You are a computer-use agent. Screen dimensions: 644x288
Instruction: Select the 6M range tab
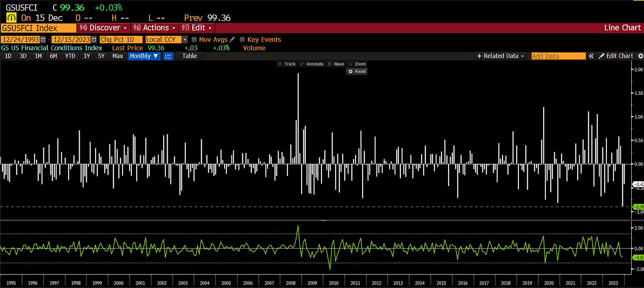[x=53, y=56]
